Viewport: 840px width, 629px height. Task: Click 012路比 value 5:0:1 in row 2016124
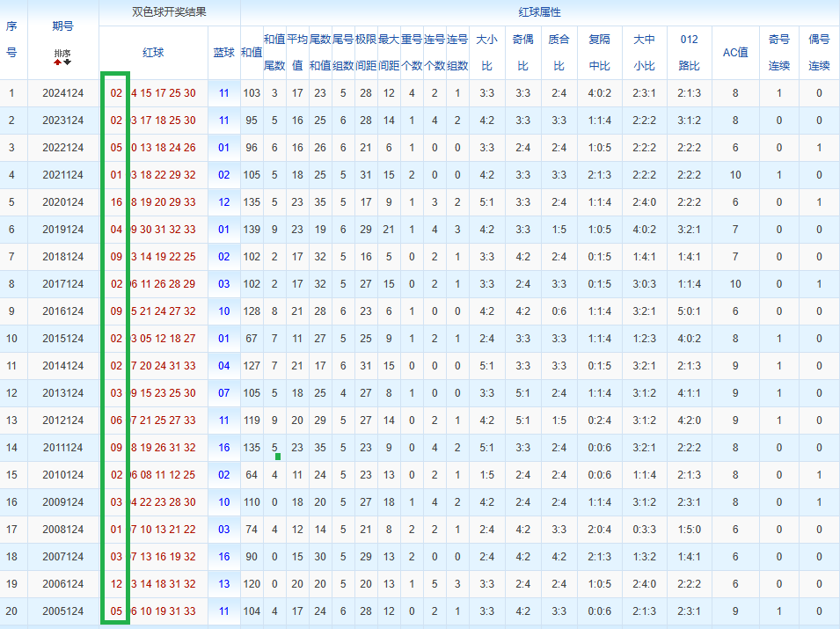(689, 311)
